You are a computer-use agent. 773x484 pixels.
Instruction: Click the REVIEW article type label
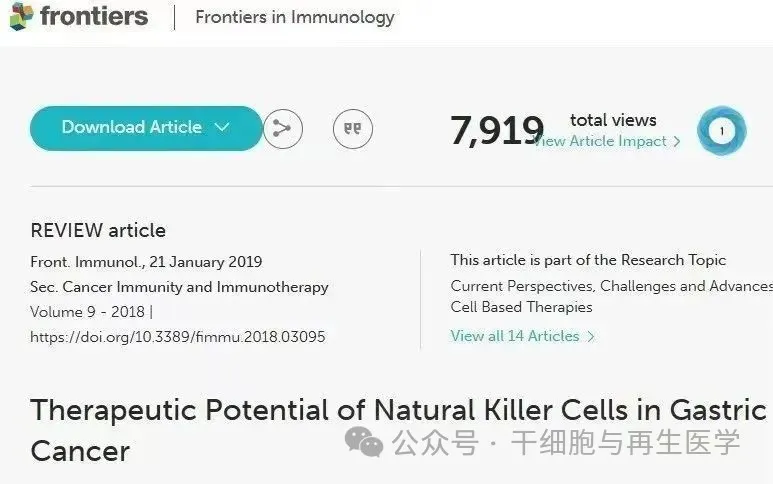98,231
